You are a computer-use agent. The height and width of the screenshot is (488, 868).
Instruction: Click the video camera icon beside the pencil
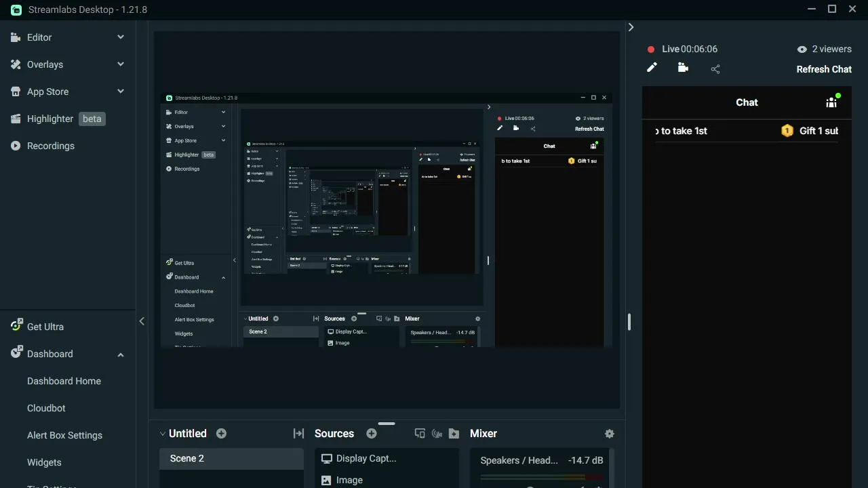point(683,67)
